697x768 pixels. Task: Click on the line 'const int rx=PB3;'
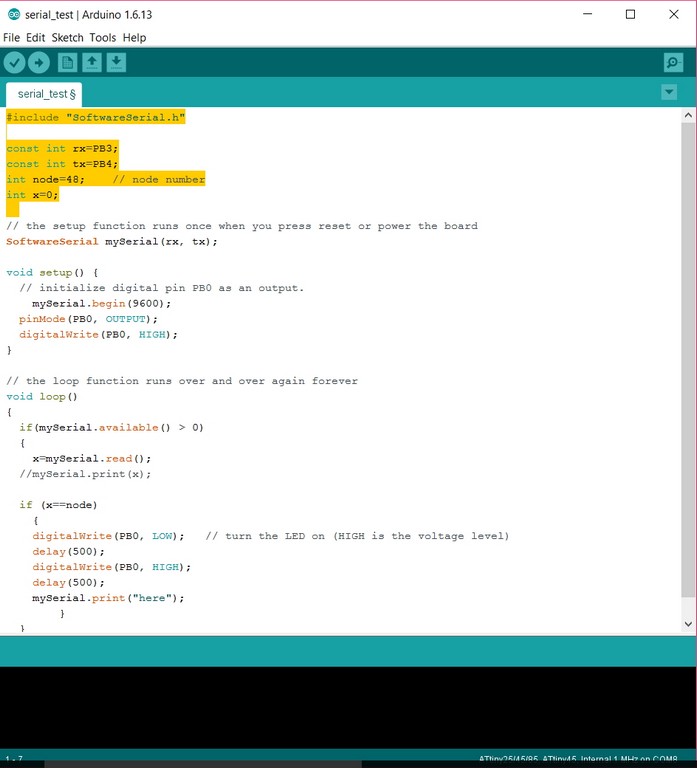pos(62,148)
